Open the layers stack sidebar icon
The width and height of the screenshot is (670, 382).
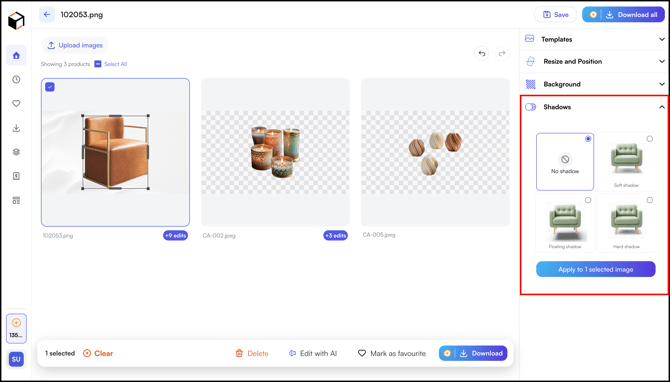(16, 152)
